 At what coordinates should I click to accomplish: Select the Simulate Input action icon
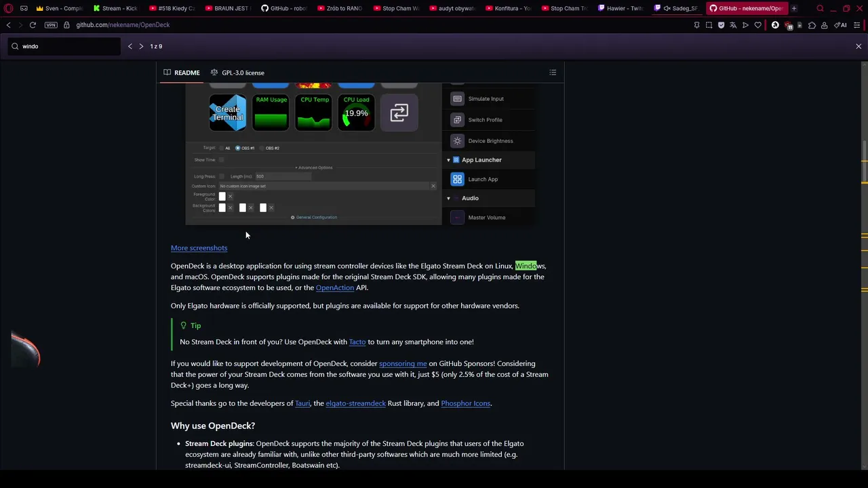click(457, 99)
